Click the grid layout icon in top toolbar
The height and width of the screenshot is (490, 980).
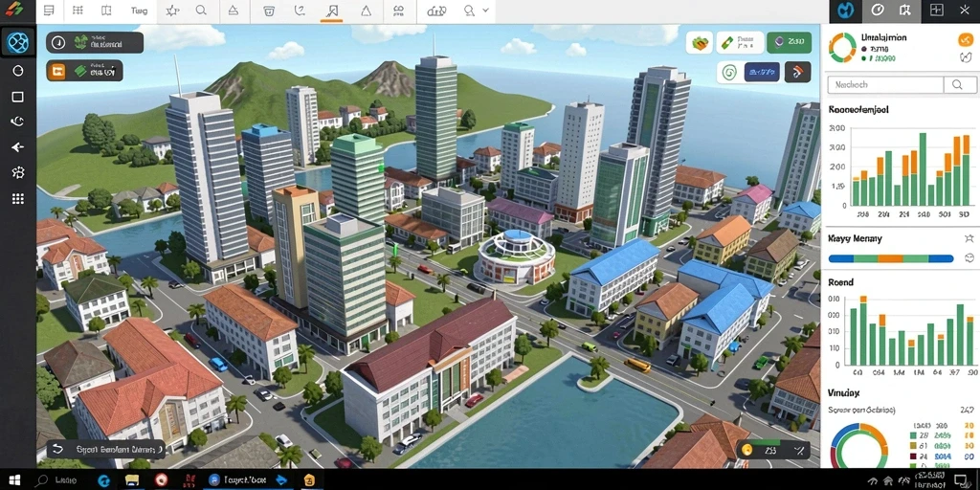(x=78, y=11)
